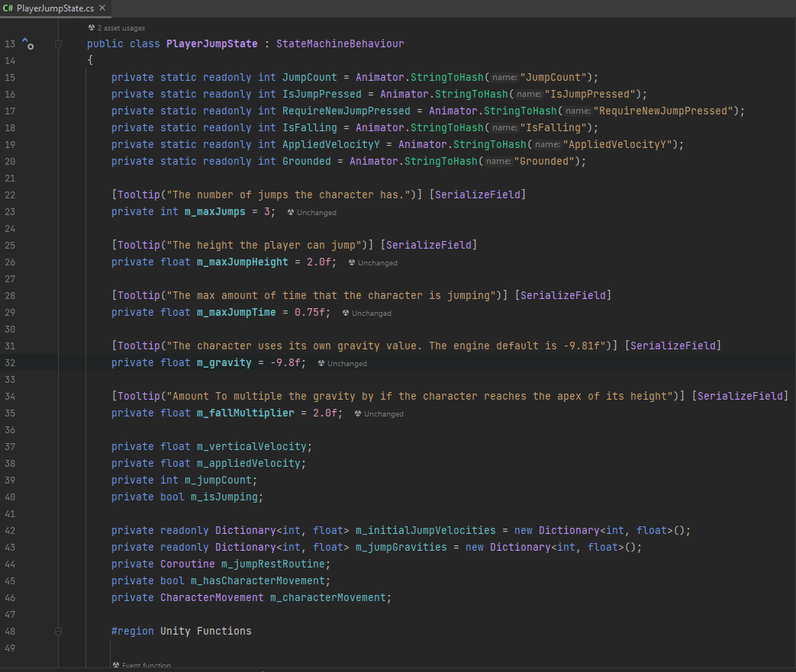Click the Coroutine type on line 44
796x672 pixels.
(x=187, y=564)
